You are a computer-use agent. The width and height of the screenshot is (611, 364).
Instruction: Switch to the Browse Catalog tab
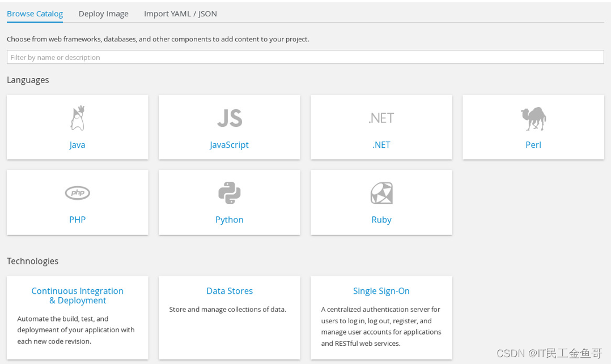[35, 14]
